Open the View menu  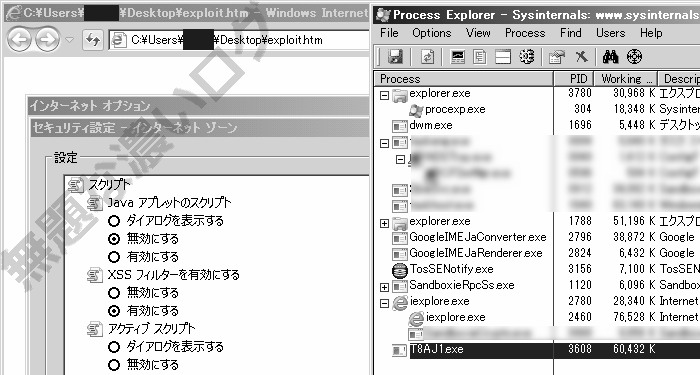[478, 33]
